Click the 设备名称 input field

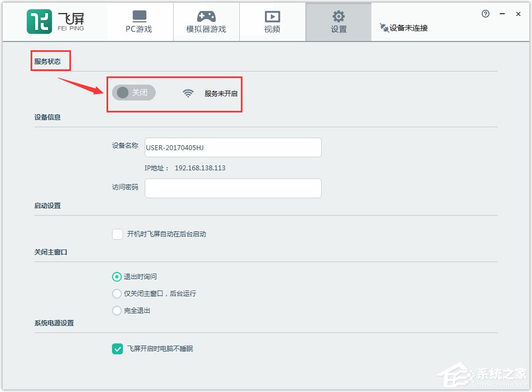click(233, 147)
